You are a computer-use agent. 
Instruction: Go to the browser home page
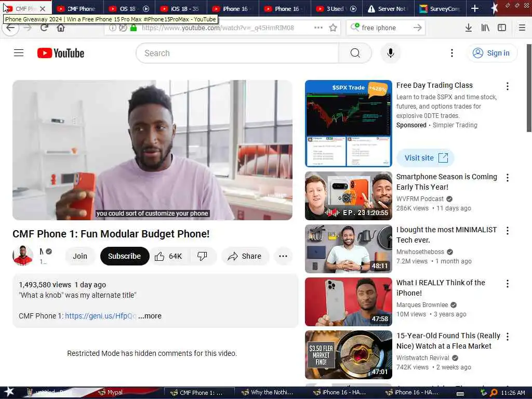(61, 28)
